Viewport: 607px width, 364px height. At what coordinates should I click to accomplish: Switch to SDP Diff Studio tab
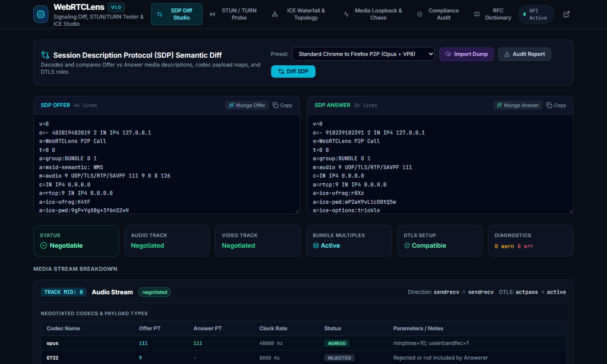point(177,14)
